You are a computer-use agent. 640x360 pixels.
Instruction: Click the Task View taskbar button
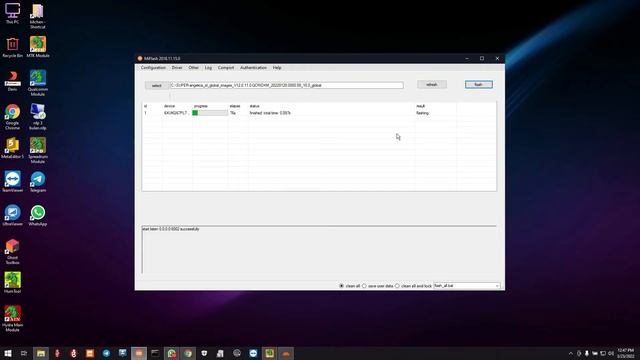[x=24, y=353]
